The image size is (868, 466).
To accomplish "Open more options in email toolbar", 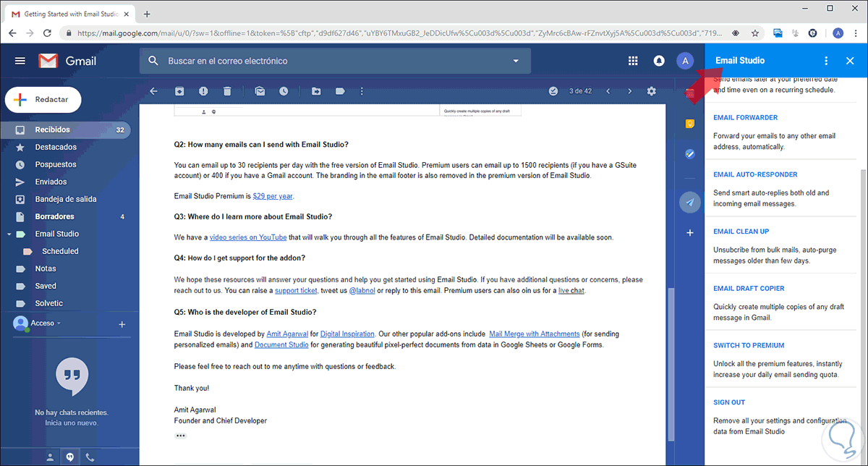I will 362,91.
